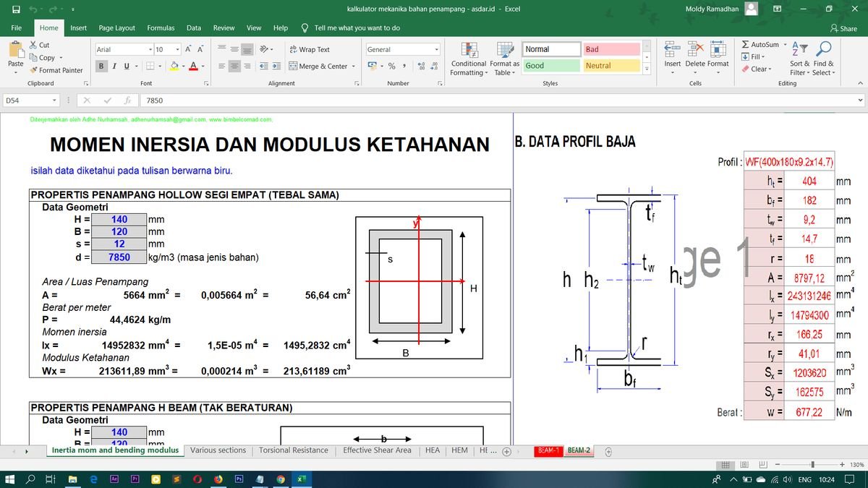Toggle Italic text formatting

click(114, 66)
